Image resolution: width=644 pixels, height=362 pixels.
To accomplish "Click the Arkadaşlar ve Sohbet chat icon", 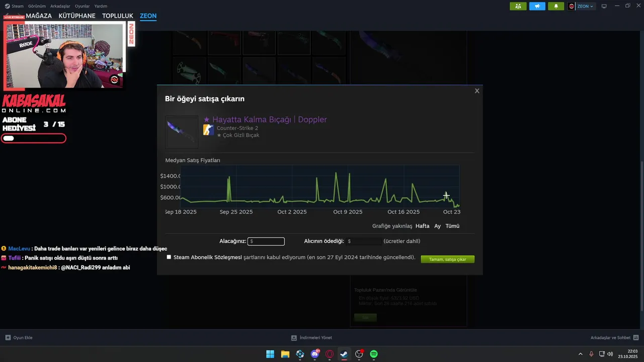I will (636, 337).
